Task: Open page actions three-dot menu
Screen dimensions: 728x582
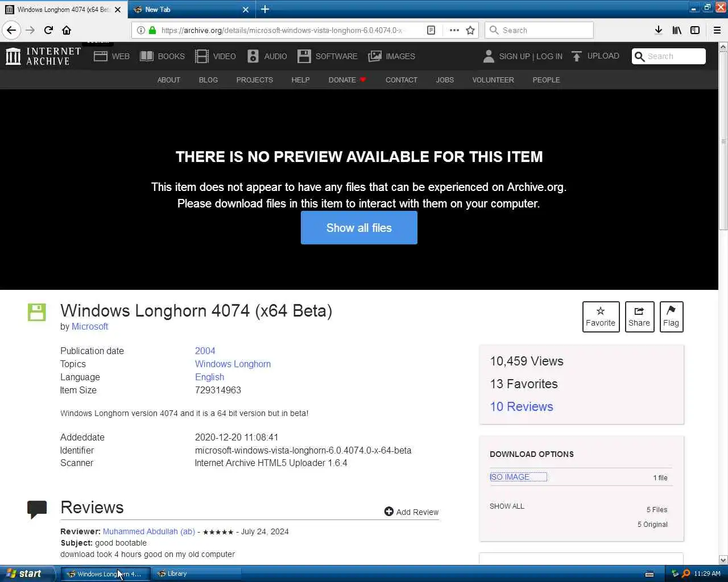Action: [x=454, y=30]
